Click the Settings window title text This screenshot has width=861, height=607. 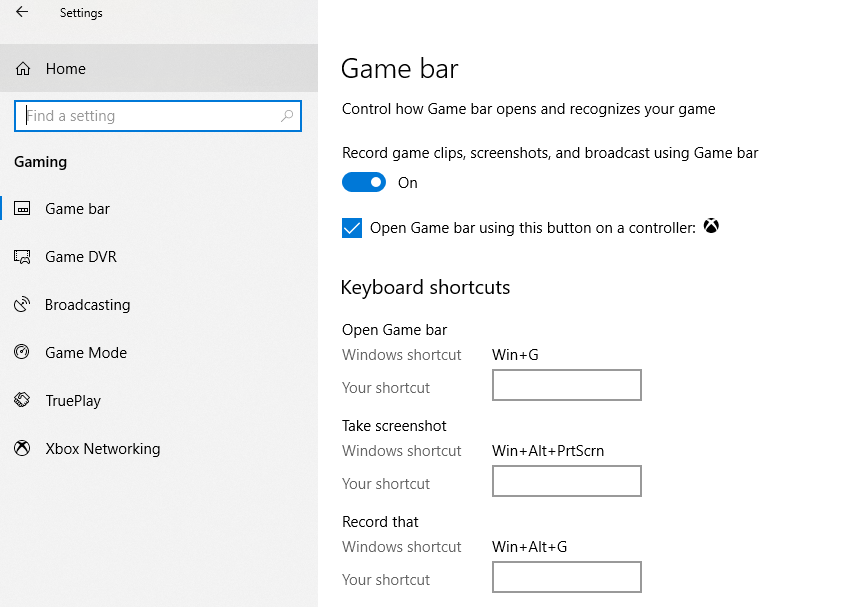click(x=81, y=13)
